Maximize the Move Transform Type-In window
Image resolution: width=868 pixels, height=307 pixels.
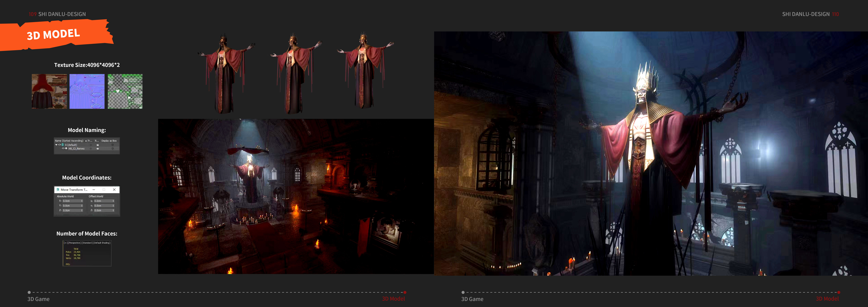104,190
